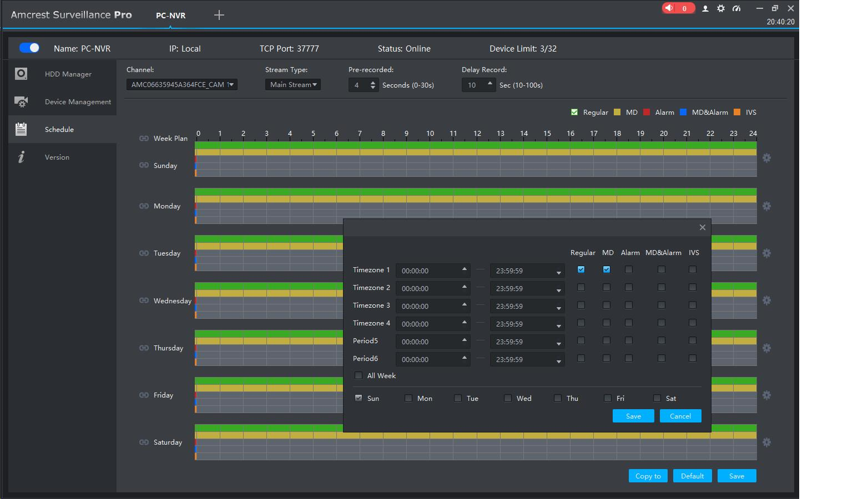The height and width of the screenshot is (499, 868).
Task: Open Wednesday schedule settings gear
Action: [766, 301]
